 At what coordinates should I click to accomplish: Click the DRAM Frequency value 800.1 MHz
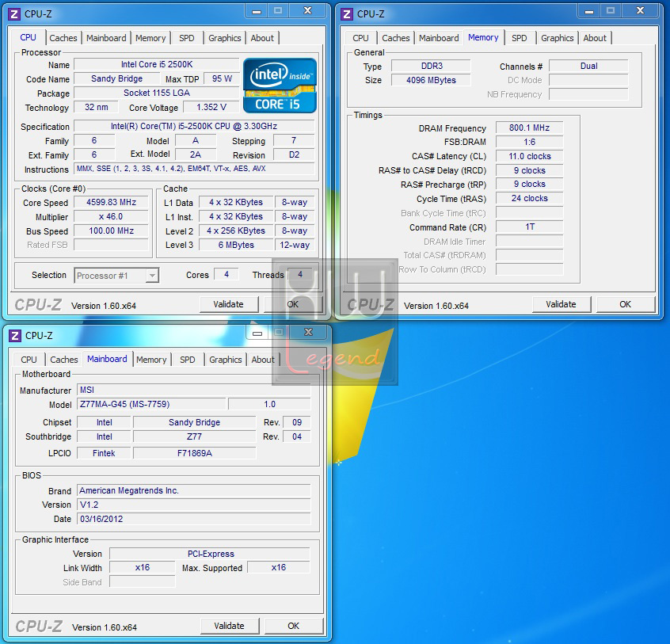529,128
